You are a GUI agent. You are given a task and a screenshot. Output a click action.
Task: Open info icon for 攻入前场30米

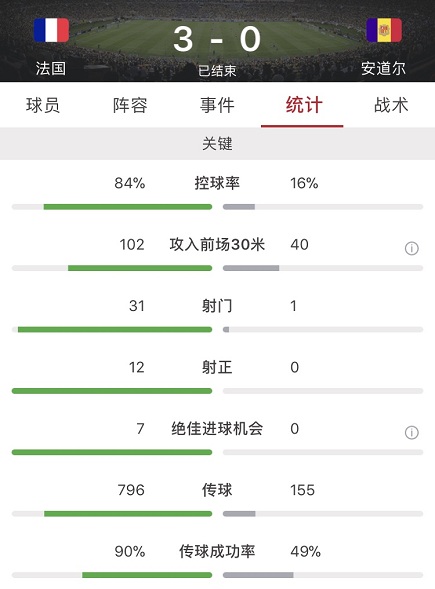click(412, 248)
